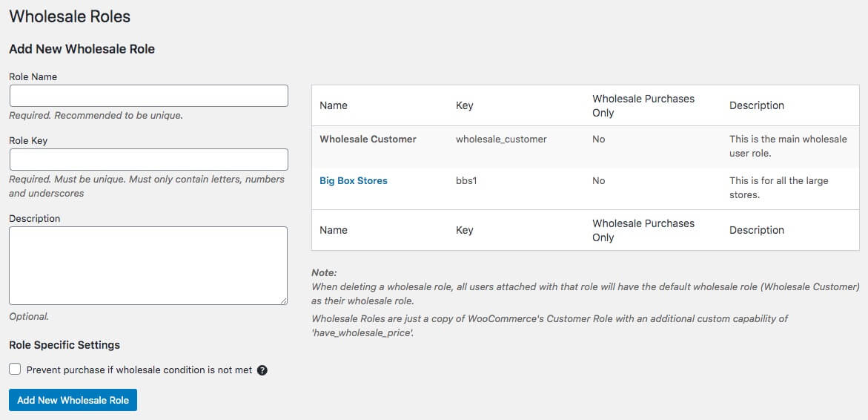
Task: Open the Big Box Stores role link
Action: (x=353, y=180)
